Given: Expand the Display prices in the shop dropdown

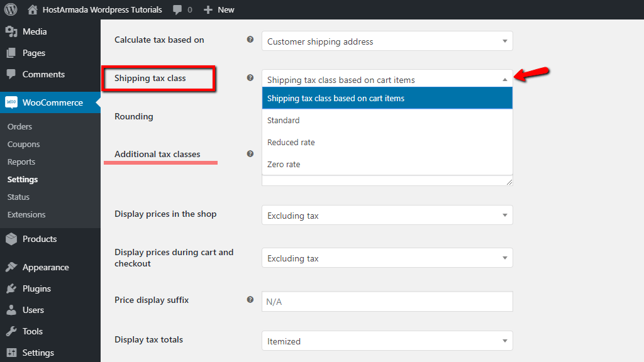Looking at the screenshot, I should [387, 216].
